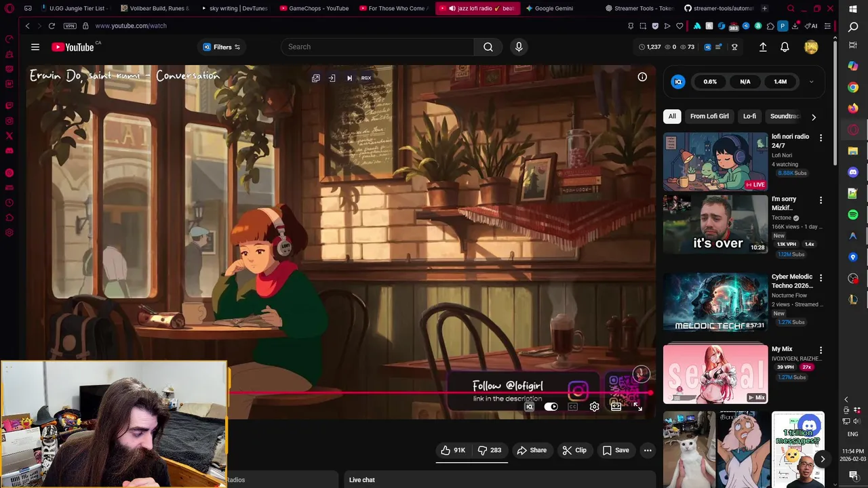Click the IQ button in player controls
The height and width of the screenshot is (488, 868).
(530, 407)
